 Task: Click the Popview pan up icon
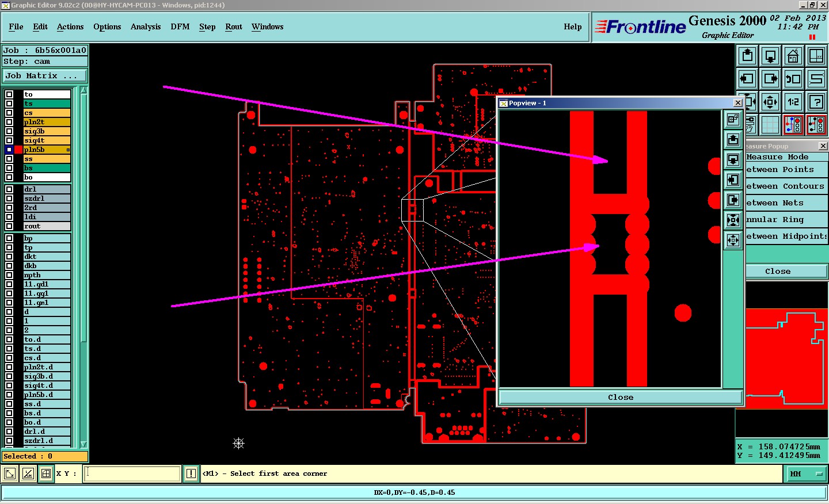(733, 139)
